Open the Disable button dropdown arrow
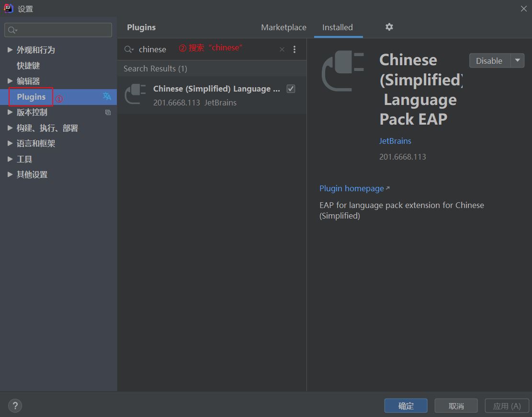 pos(518,60)
